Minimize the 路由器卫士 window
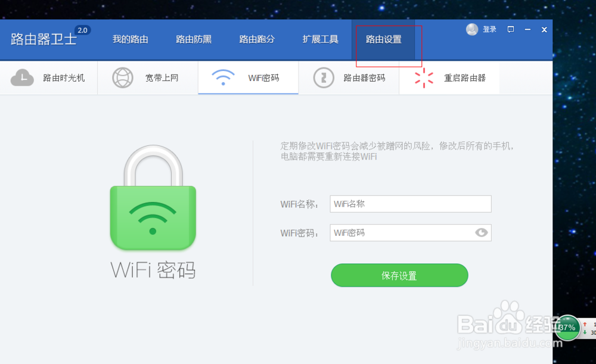 tap(527, 29)
